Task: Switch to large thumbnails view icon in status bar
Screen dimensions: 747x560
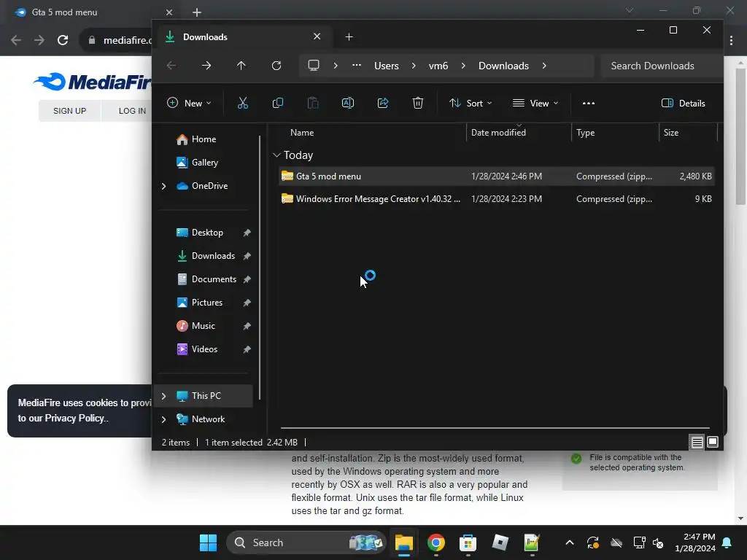Action: tap(713, 443)
